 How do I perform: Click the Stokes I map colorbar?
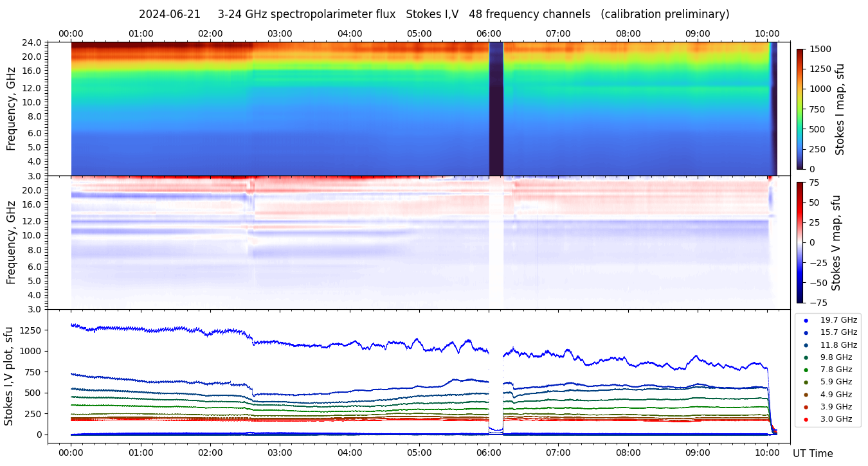(x=800, y=109)
